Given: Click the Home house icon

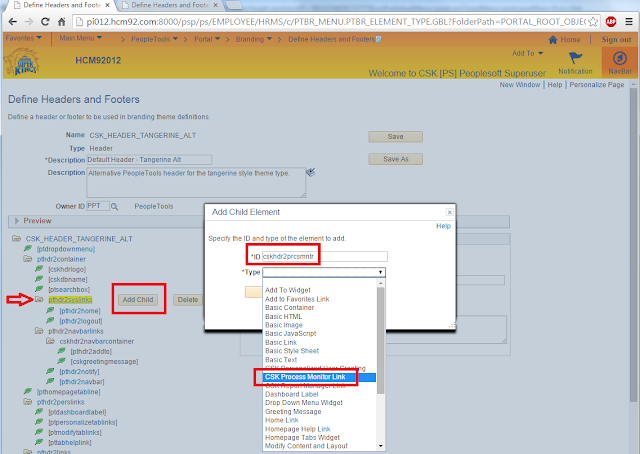Looking at the screenshot, I should [553, 40].
